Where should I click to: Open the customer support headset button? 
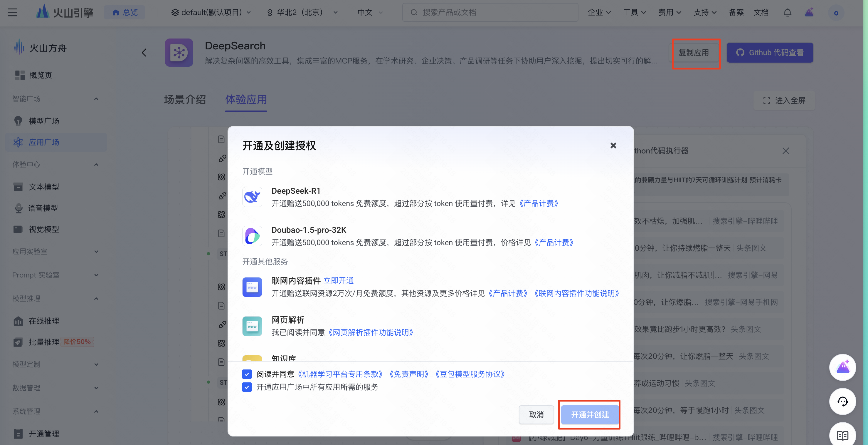click(x=843, y=401)
